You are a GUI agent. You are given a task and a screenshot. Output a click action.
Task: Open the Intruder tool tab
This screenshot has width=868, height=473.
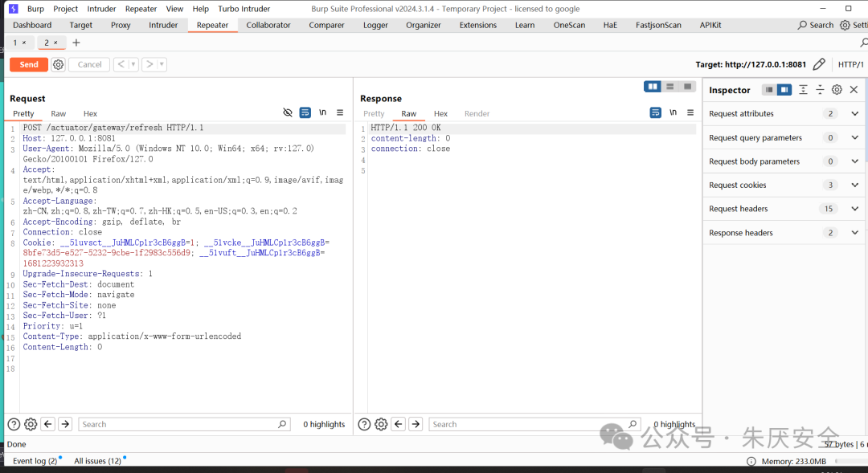(x=163, y=25)
